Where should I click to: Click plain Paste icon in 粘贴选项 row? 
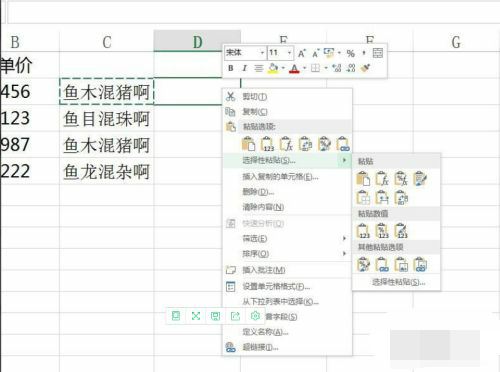tap(249, 144)
